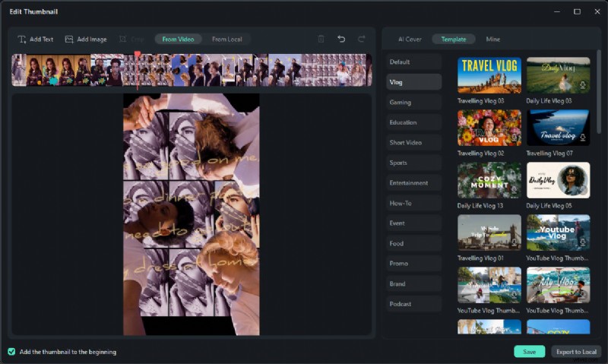Click the Save button
The width and height of the screenshot is (608, 364).
click(529, 352)
